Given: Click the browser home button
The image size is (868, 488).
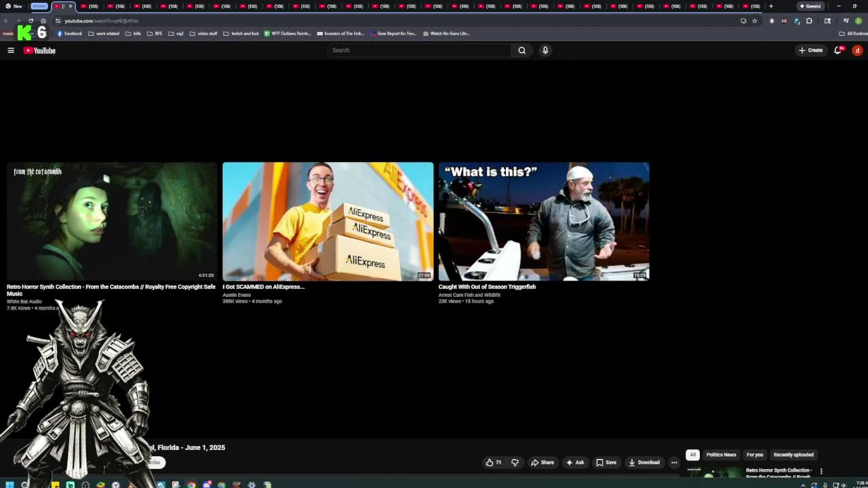Looking at the screenshot, I should coord(43,21).
